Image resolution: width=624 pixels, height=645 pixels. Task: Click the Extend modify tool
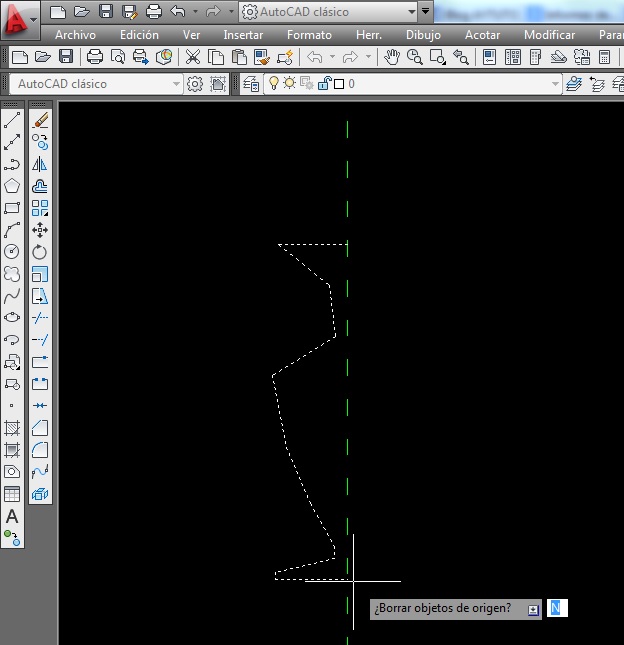[x=40, y=340]
